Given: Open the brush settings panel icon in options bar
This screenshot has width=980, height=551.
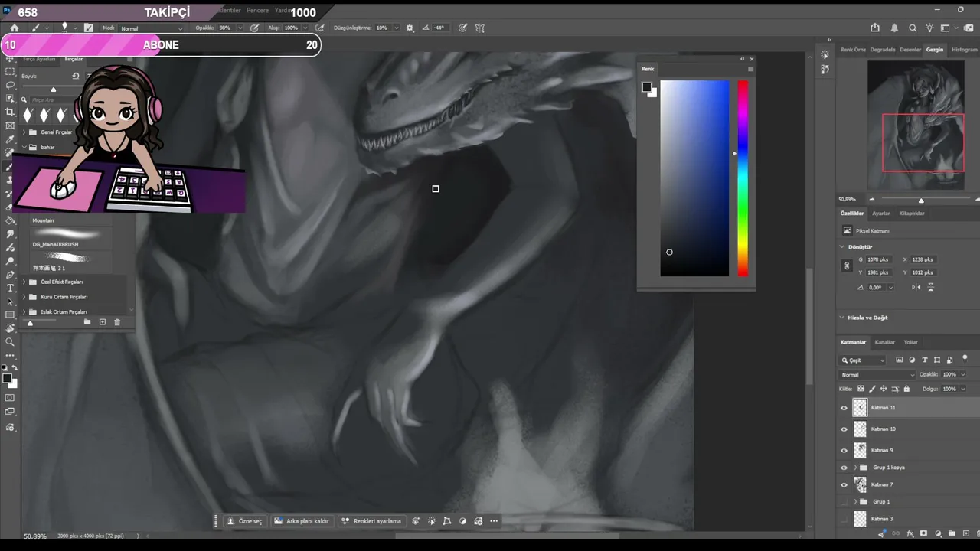Looking at the screenshot, I should point(89,28).
